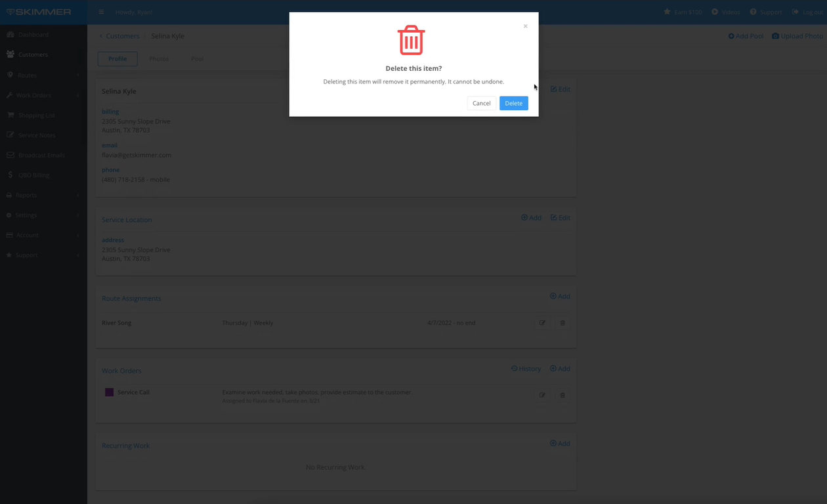Click the Account card icon
The width and height of the screenshot is (827, 504).
(x=10, y=235)
